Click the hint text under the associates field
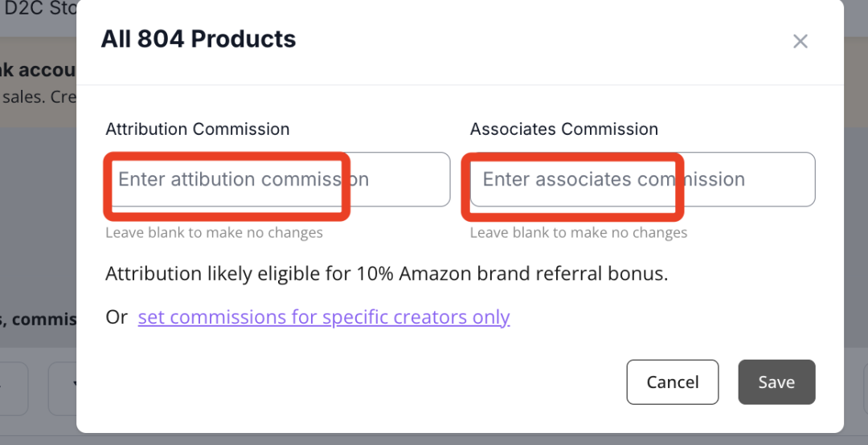Screen dimensions: 868x445 pos(578,233)
